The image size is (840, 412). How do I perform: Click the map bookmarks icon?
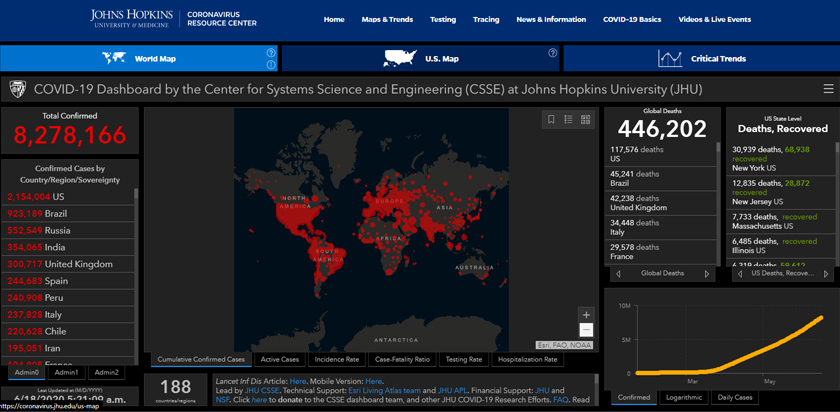pos(550,120)
